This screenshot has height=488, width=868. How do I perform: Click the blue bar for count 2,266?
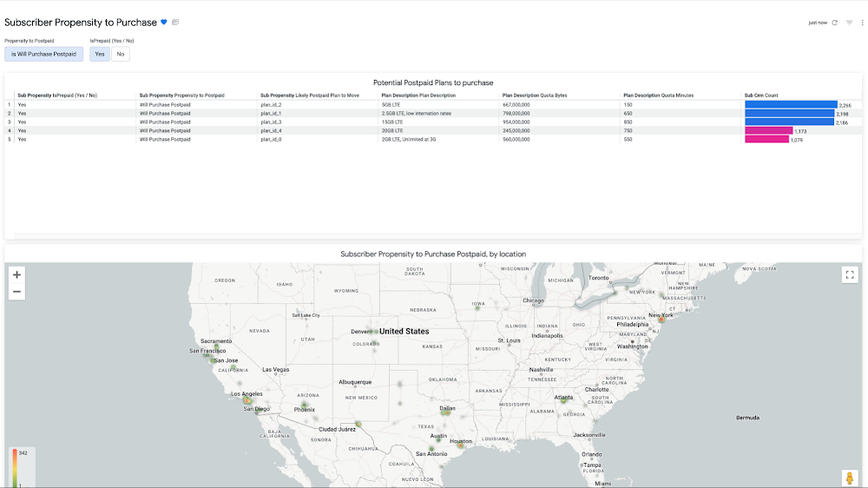click(x=791, y=105)
